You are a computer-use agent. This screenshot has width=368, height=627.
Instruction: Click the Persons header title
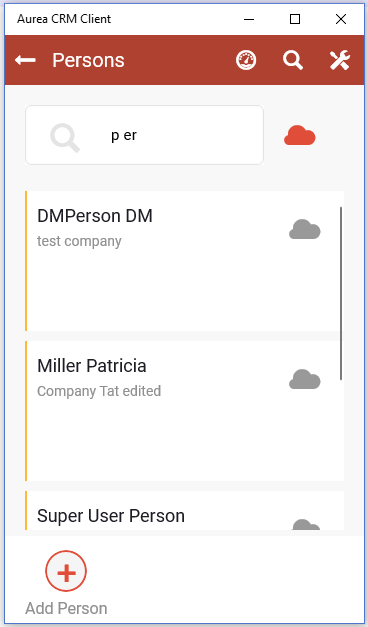[x=88, y=60]
